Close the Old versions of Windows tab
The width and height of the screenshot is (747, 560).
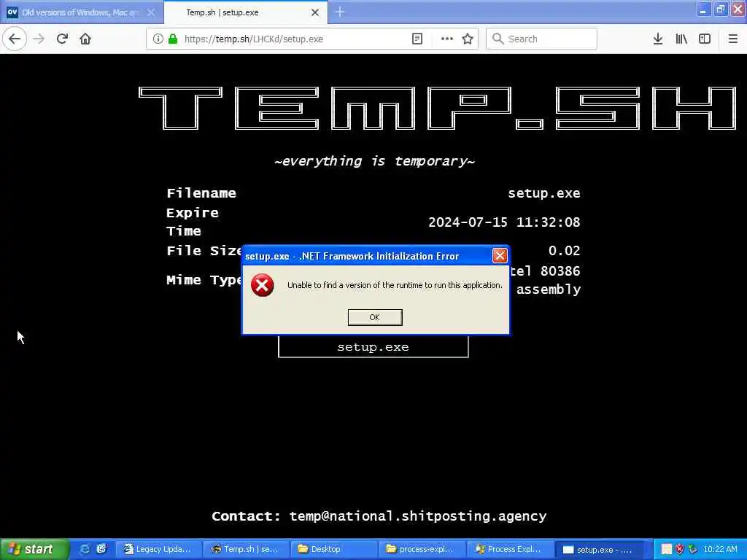pyautogui.click(x=151, y=12)
